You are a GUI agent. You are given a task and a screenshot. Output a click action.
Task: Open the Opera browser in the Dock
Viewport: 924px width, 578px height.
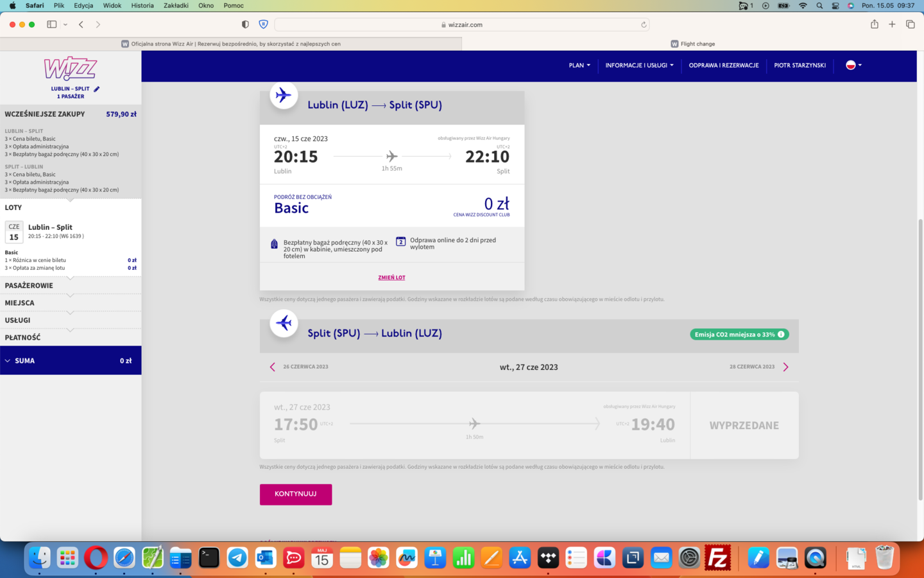click(x=96, y=557)
